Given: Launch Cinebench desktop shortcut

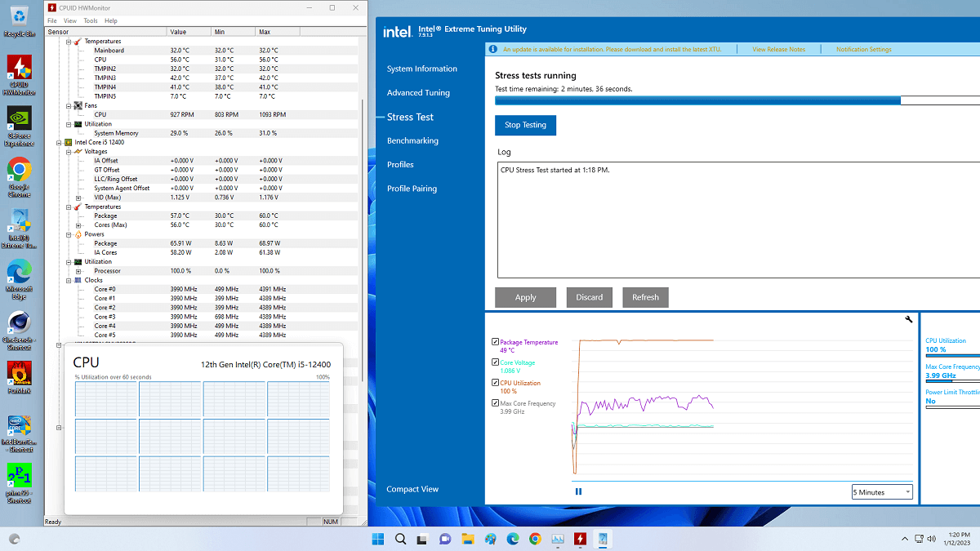Looking at the screenshot, I should click(20, 331).
